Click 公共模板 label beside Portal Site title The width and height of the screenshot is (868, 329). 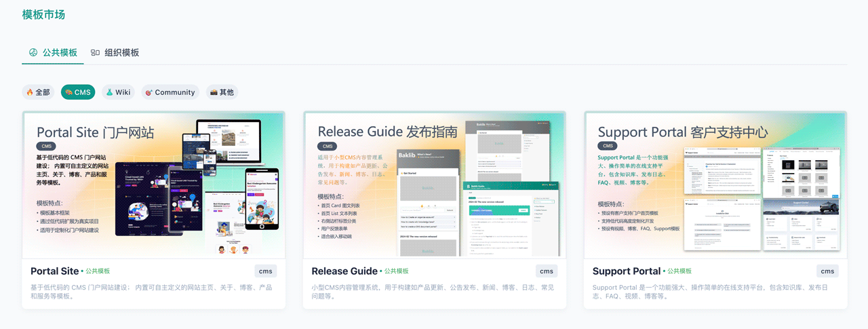coord(97,271)
